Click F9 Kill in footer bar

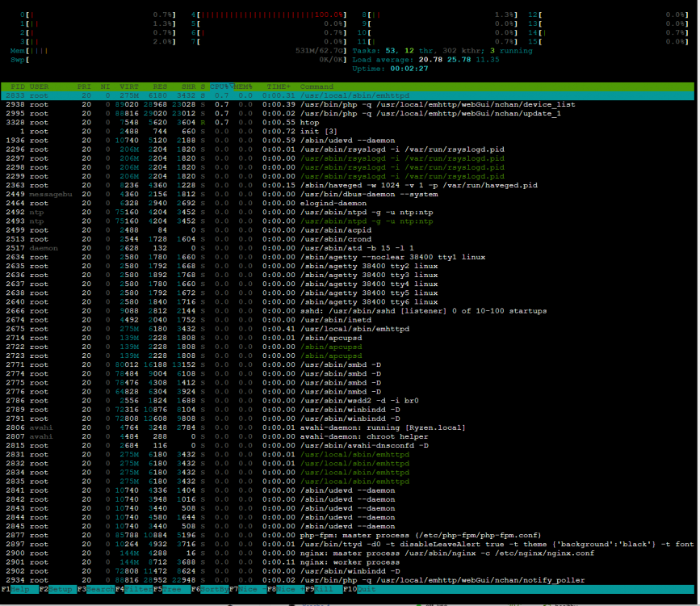(x=324, y=589)
